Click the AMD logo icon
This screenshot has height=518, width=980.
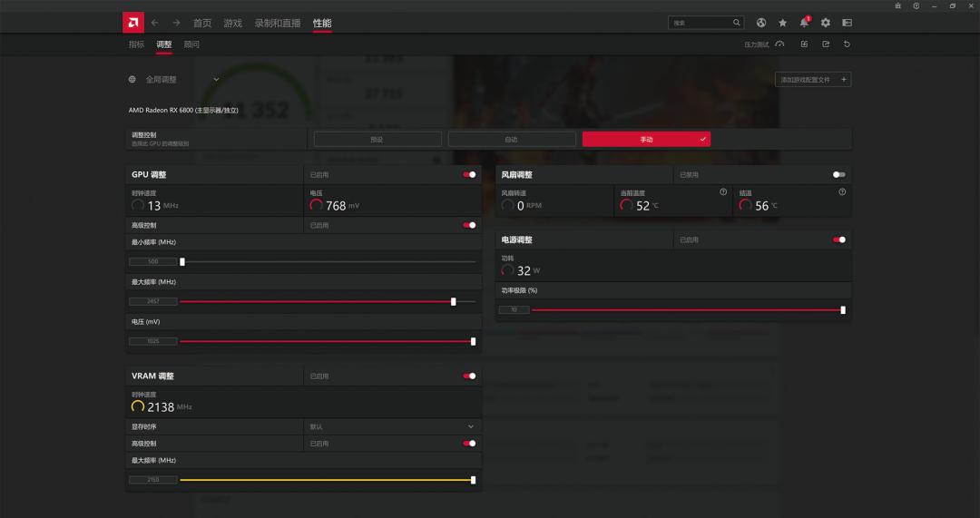tap(133, 23)
